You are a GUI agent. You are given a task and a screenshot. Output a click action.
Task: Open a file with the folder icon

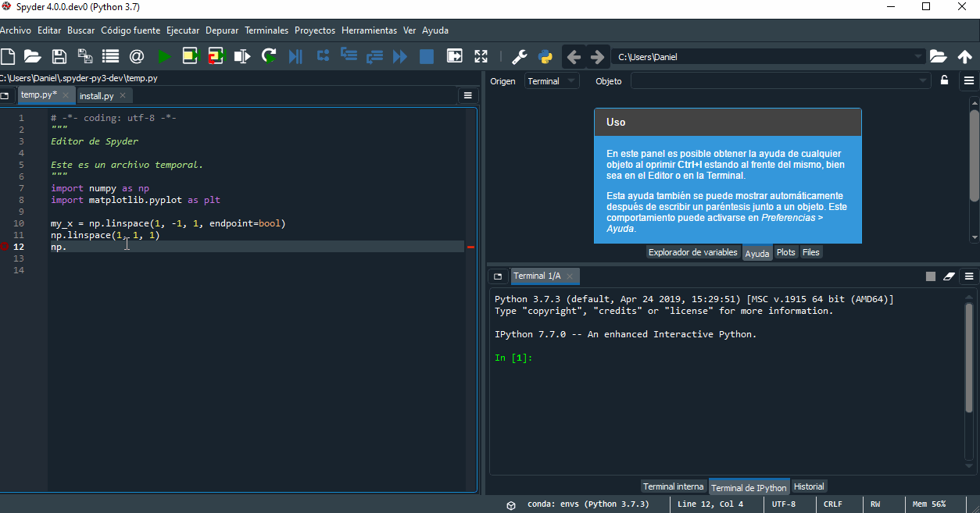pos(32,56)
